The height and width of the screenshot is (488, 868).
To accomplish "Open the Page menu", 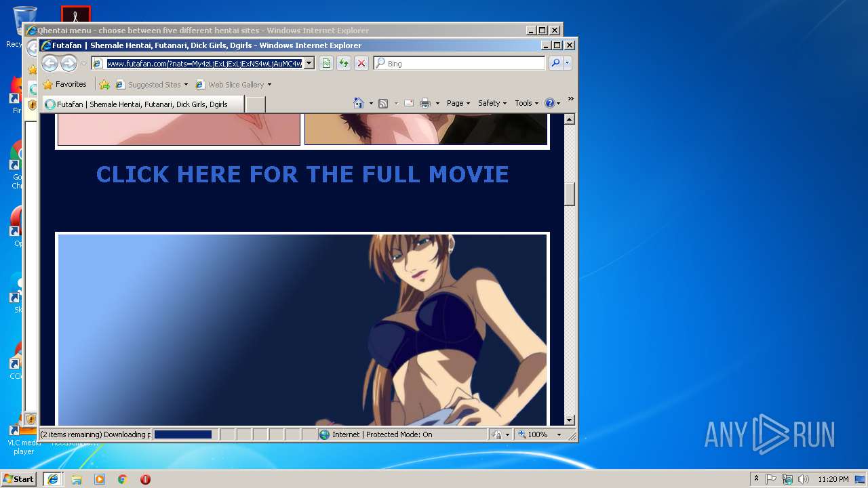I will click(x=458, y=103).
